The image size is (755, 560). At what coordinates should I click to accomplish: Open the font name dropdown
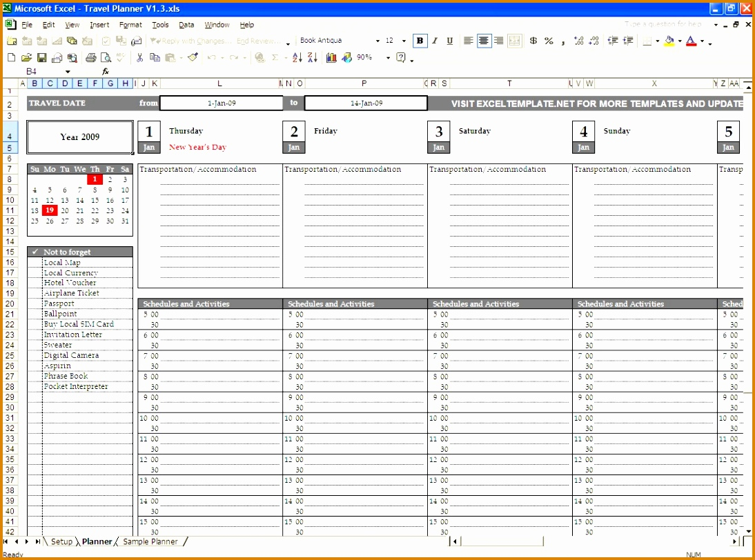pos(377,41)
